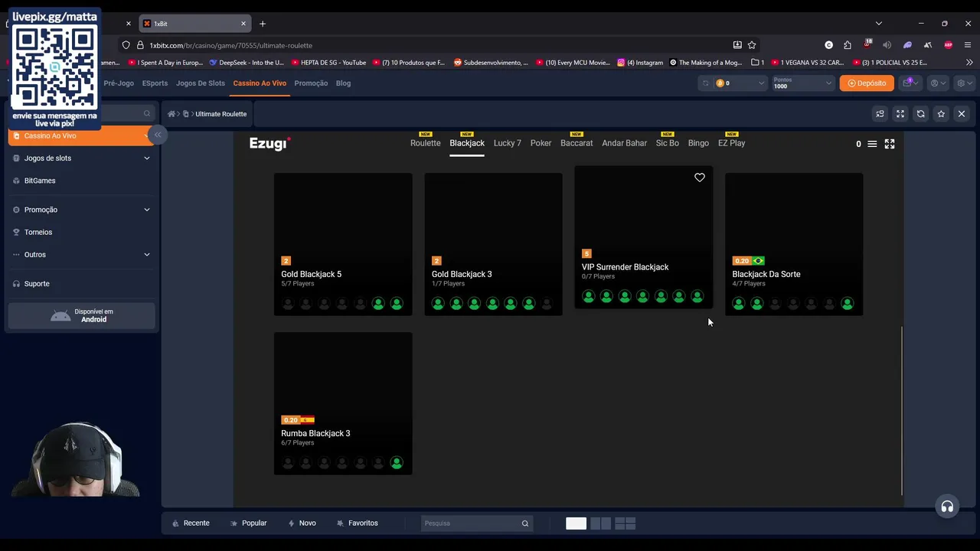Click the Ultimate Roulette breadcrumb
This screenshot has width=980, height=551.
coord(220,114)
